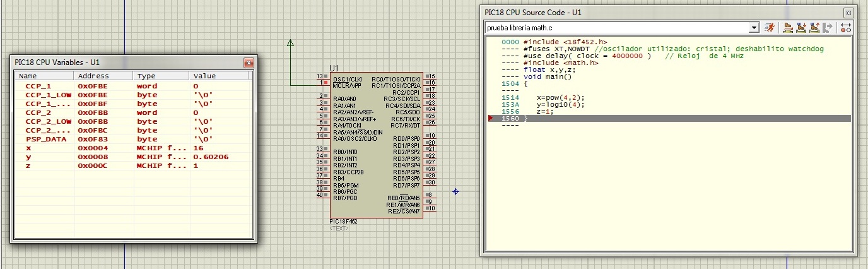Image resolution: width=868 pixels, height=269 pixels.
Task: Click the Run simulation running-man icon
Action: click(x=770, y=28)
